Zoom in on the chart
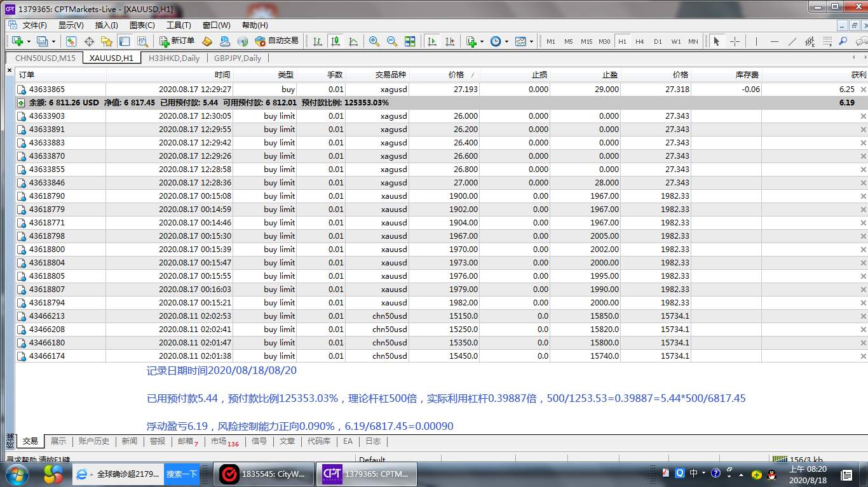Viewport: 868px width, 487px height. tap(374, 41)
